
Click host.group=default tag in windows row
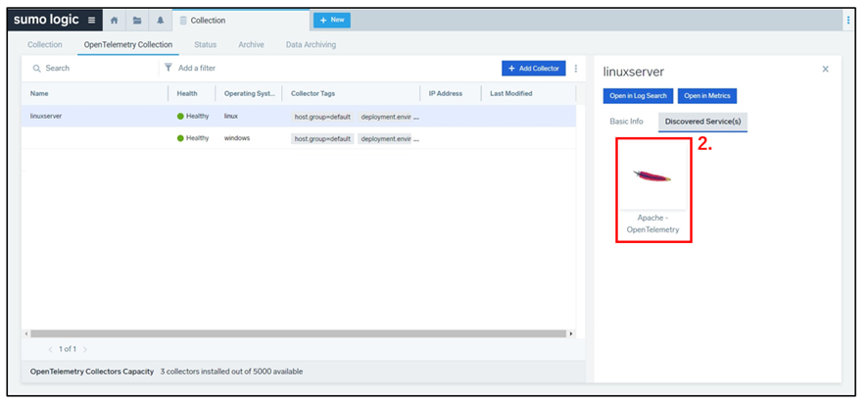[322, 138]
